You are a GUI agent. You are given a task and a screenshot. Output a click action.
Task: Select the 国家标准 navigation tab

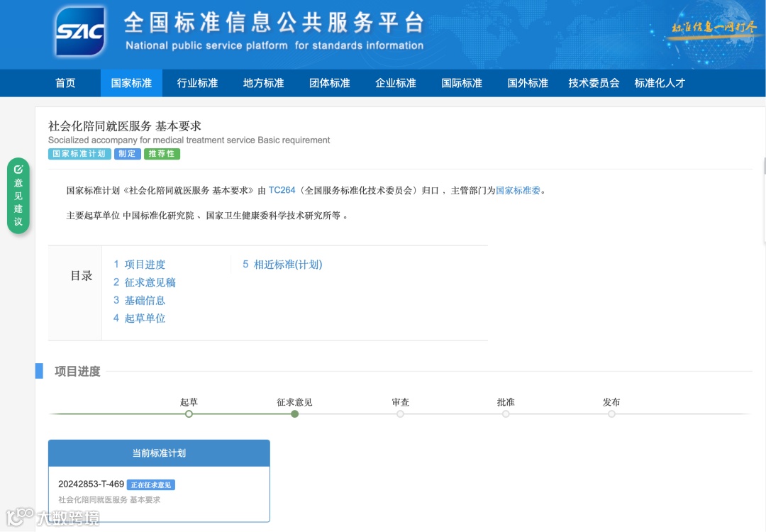[x=131, y=83]
